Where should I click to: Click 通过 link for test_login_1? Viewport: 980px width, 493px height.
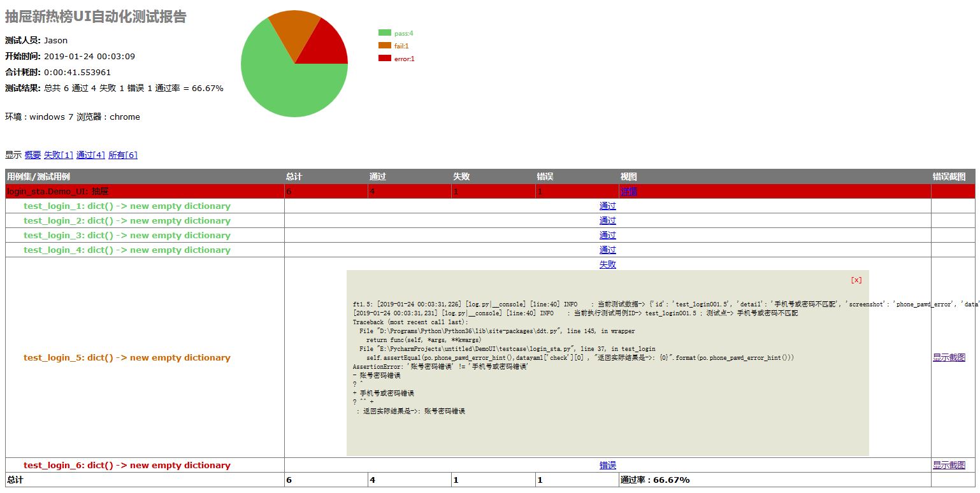point(606,206)
